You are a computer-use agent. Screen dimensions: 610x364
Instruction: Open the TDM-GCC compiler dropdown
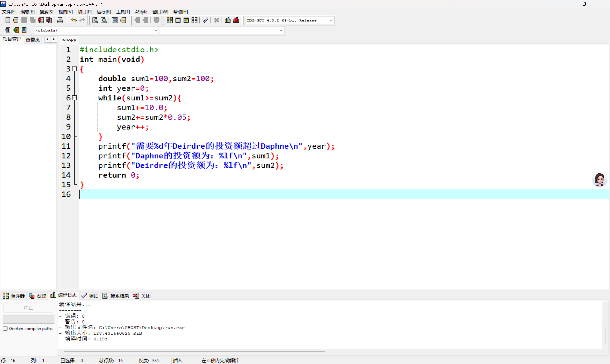pyautogui.click(x=331, y=20)
